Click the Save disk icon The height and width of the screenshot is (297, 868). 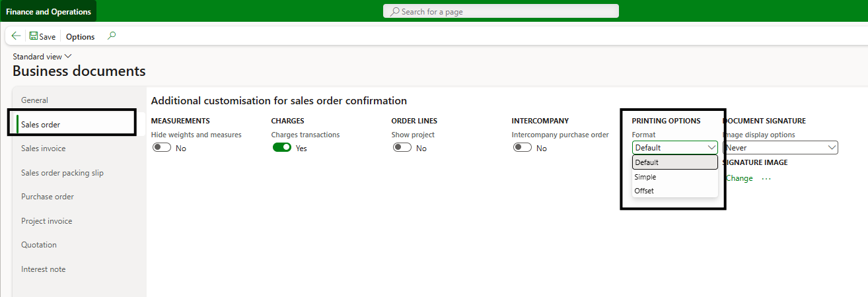click(x=34, y=36)
